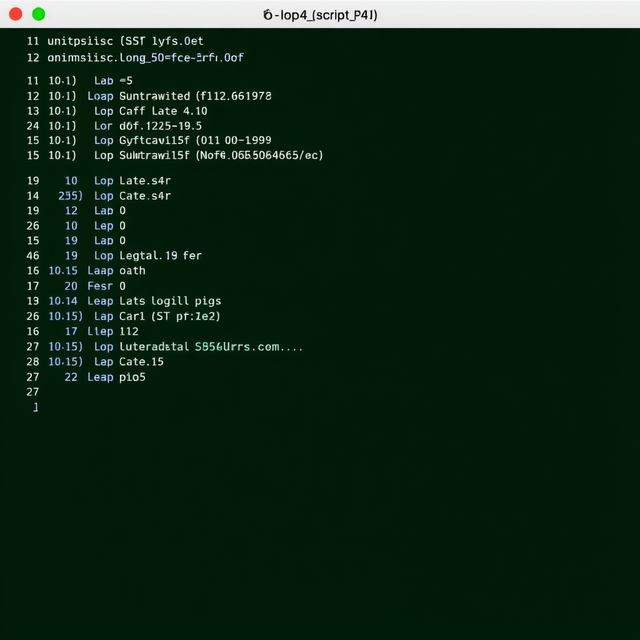This screenshot has width=640, height=640.
Task: Click line number 46
Action: click(33, 256)
